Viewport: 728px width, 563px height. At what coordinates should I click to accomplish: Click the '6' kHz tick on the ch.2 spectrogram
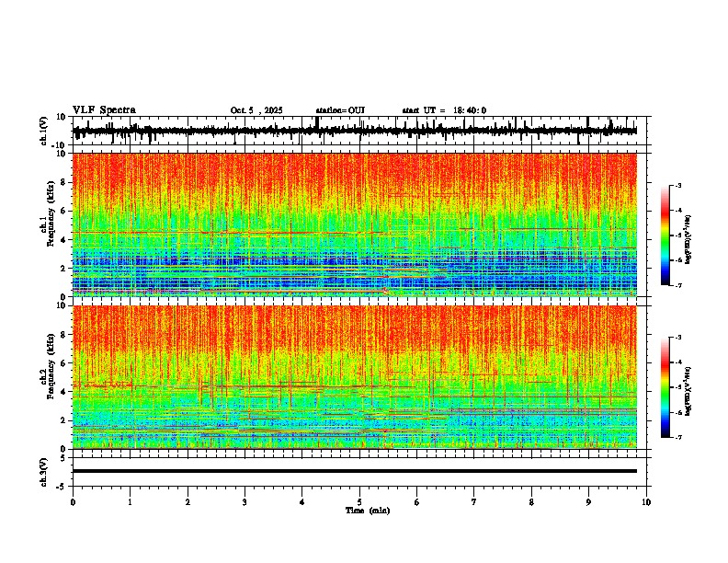(x=64, y=362)
